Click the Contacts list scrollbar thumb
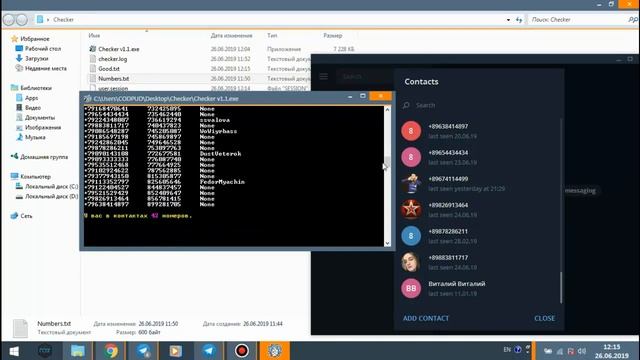This screenshot has height=360, width=640. coord(561,288)
